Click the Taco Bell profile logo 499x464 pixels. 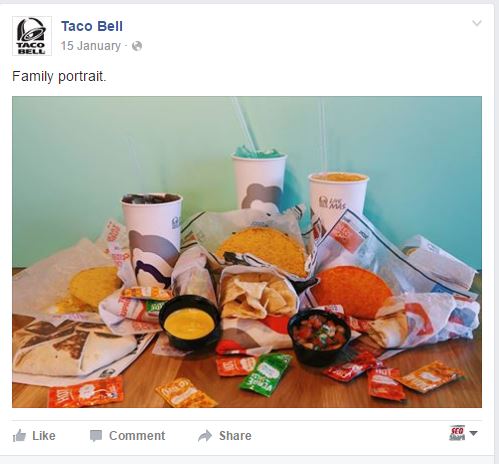coord(32,36)
